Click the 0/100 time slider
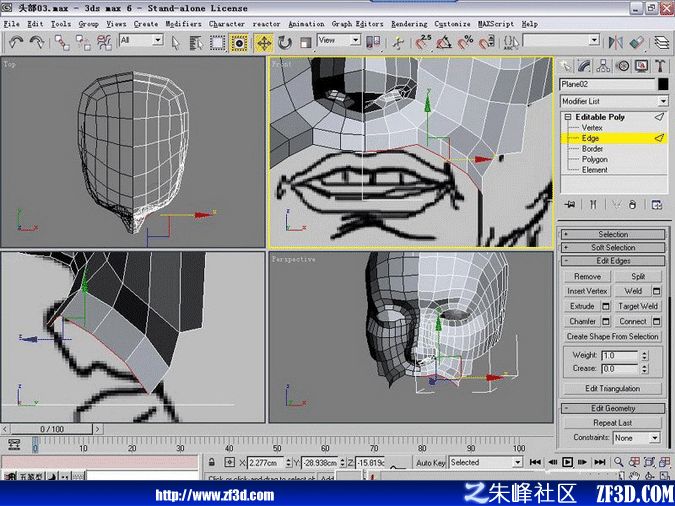The image size is (675, 506). tap(52, 429)
